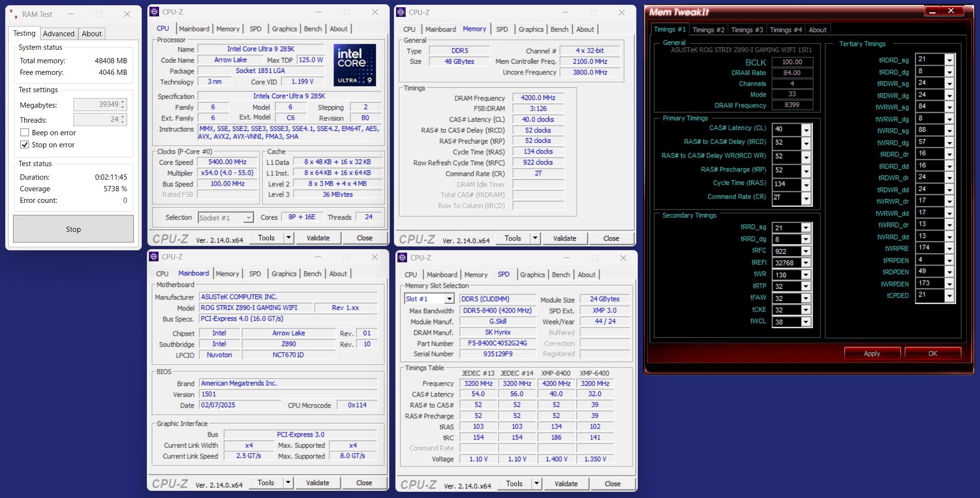The height and width of the screenshot is (498, 980).
Task: Uncheck the Stop on error checkbox
Action: click(x=25, y=144)
